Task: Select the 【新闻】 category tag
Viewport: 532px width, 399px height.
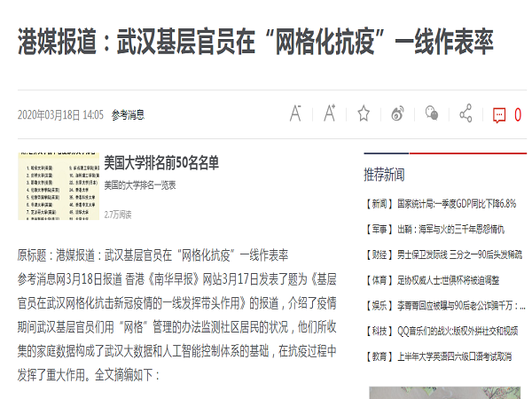Action: coord(379,204)
